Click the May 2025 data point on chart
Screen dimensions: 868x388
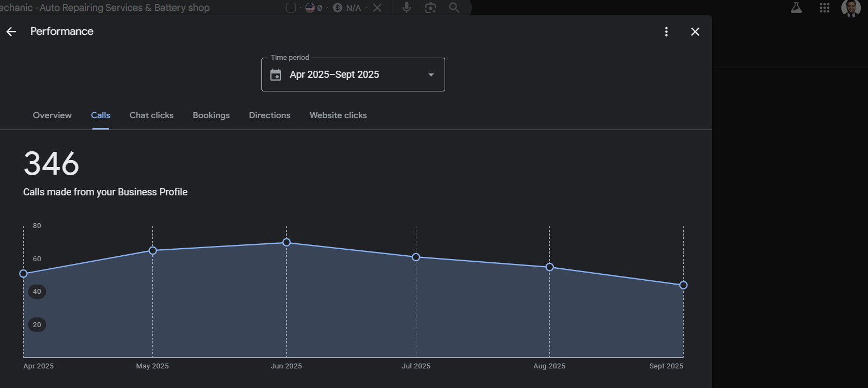tap(153, 250)
